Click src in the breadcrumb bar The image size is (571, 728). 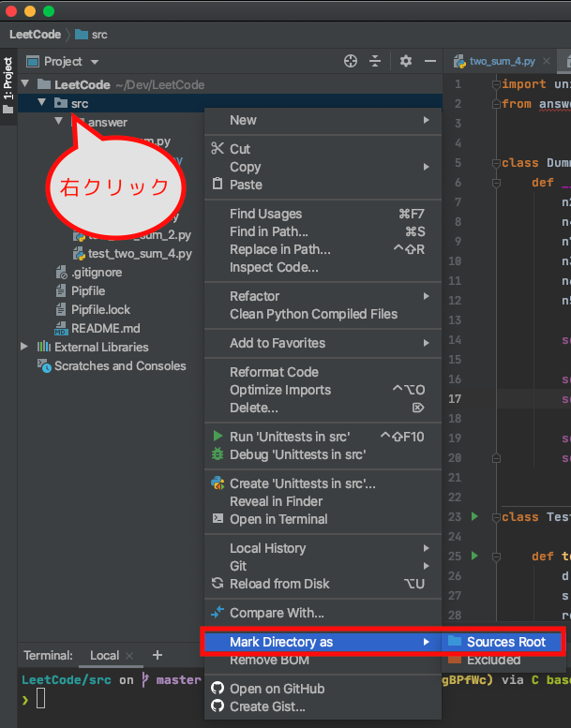coord(92,35)
